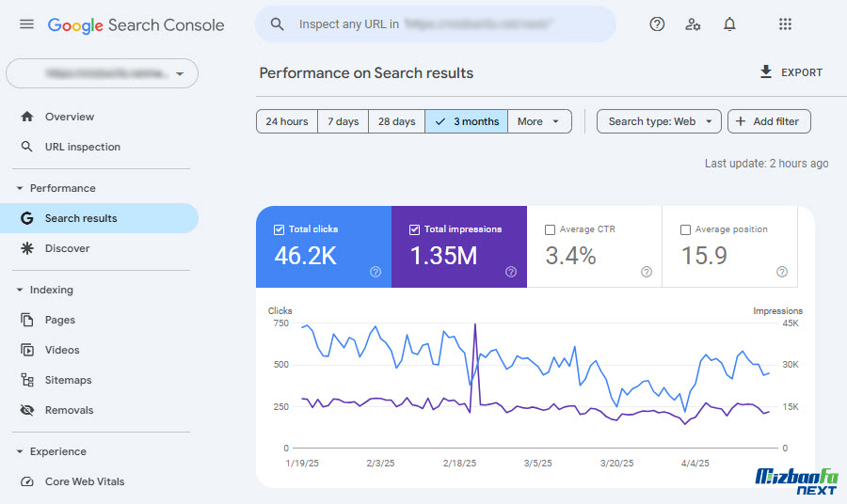Go to Videos indexing report

(x=62, y=350)
